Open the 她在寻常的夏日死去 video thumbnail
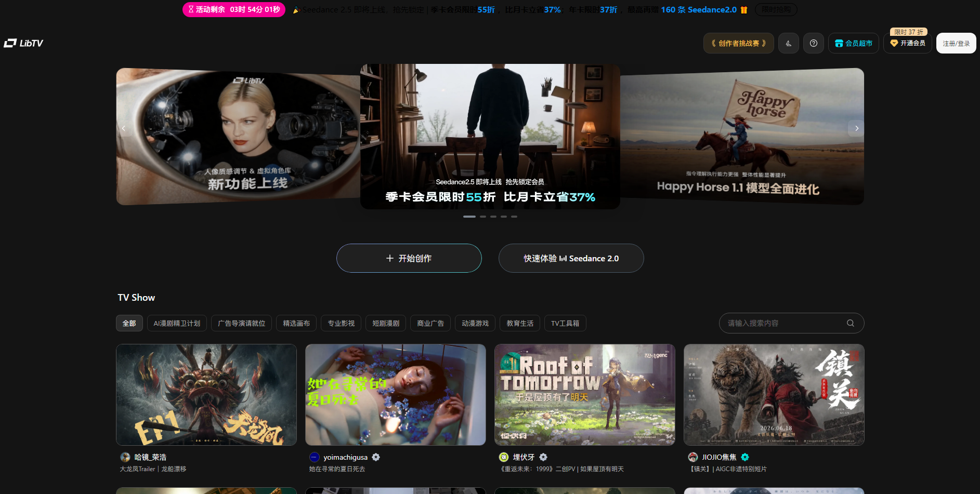 396,395
